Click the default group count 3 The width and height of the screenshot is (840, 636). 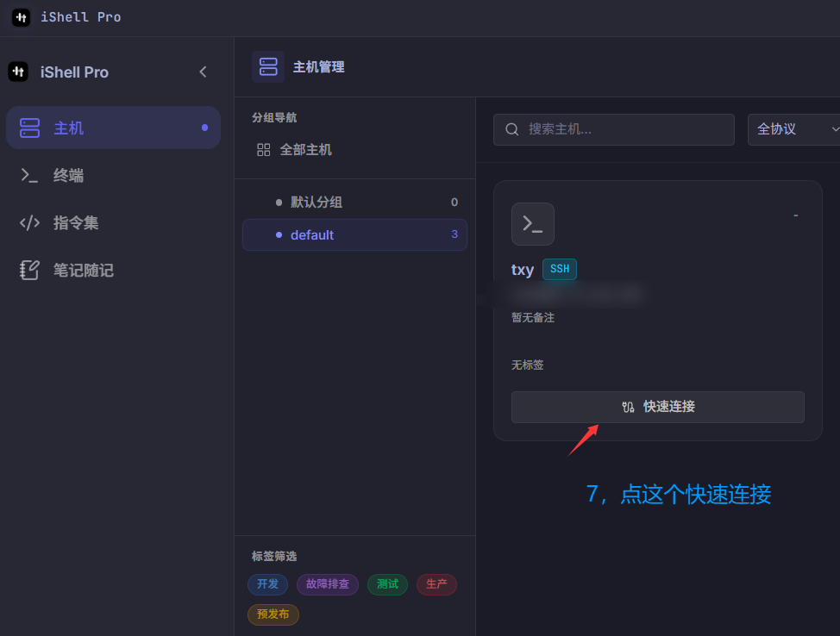[454, 234]
